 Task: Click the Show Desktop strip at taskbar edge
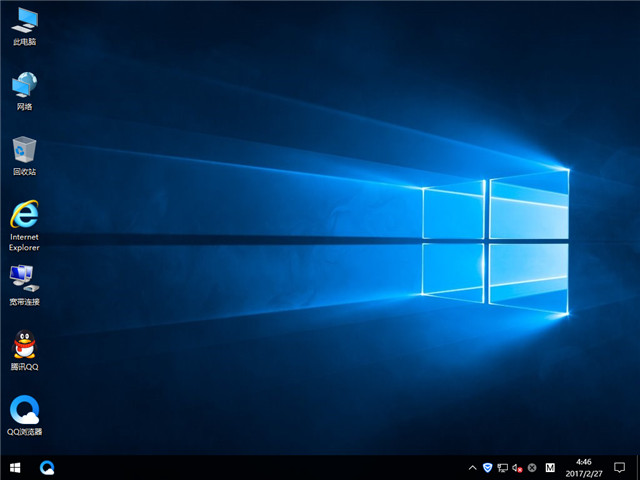(x=638, y=467)
